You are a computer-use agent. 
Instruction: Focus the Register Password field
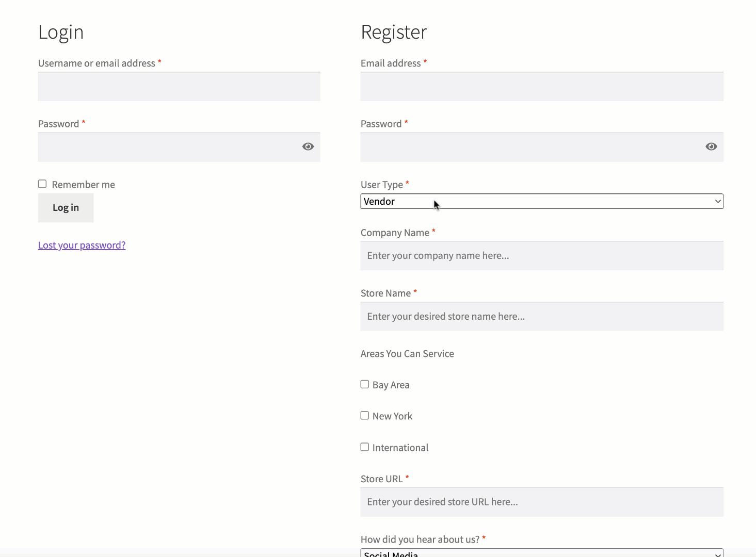point(542,147)
